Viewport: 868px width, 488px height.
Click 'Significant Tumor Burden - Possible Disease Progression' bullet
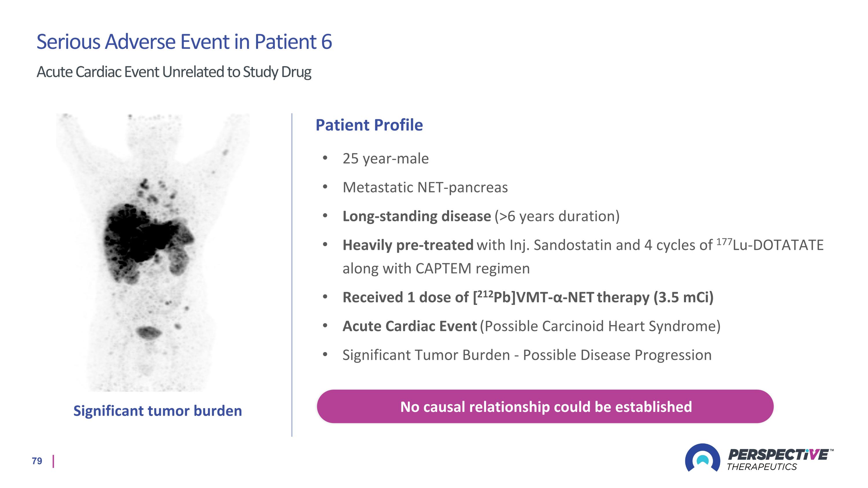coord(527,355)
